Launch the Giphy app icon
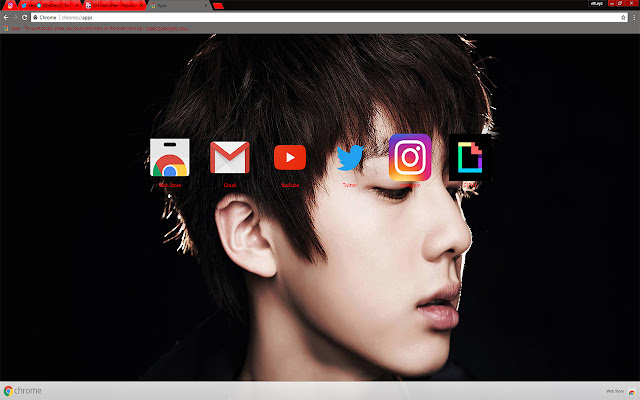 (x=470, y=158)
